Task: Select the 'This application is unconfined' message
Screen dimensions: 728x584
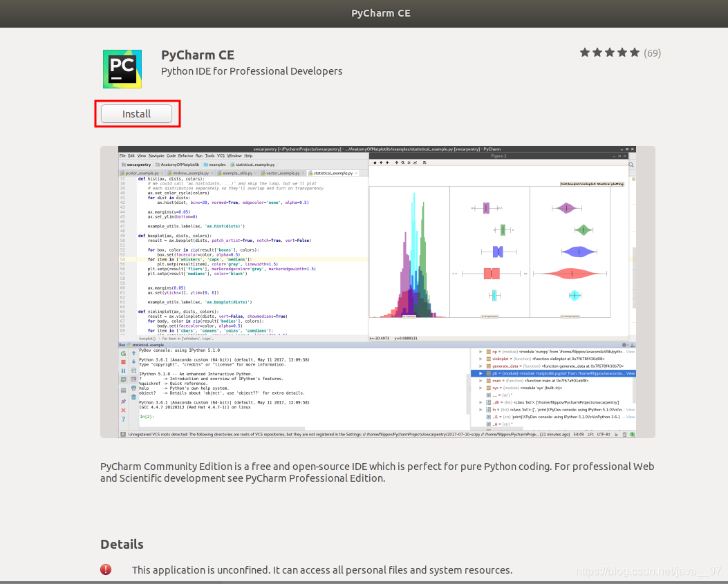Action: tap(322, 570)
